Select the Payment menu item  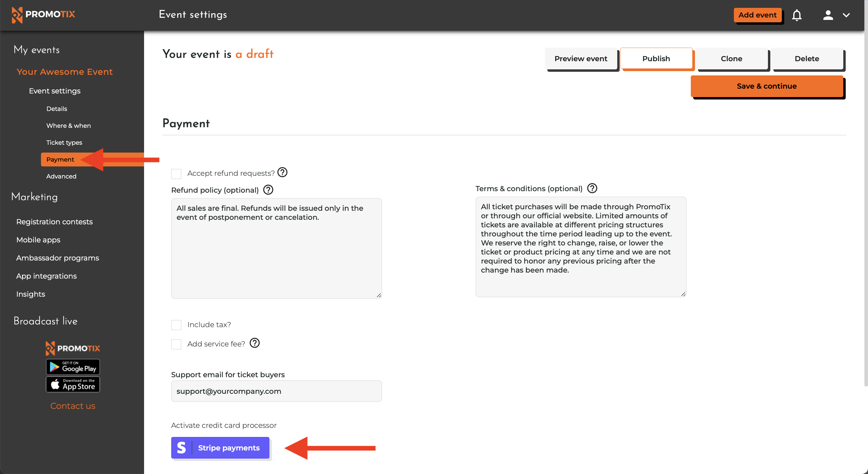click(60, 160)
